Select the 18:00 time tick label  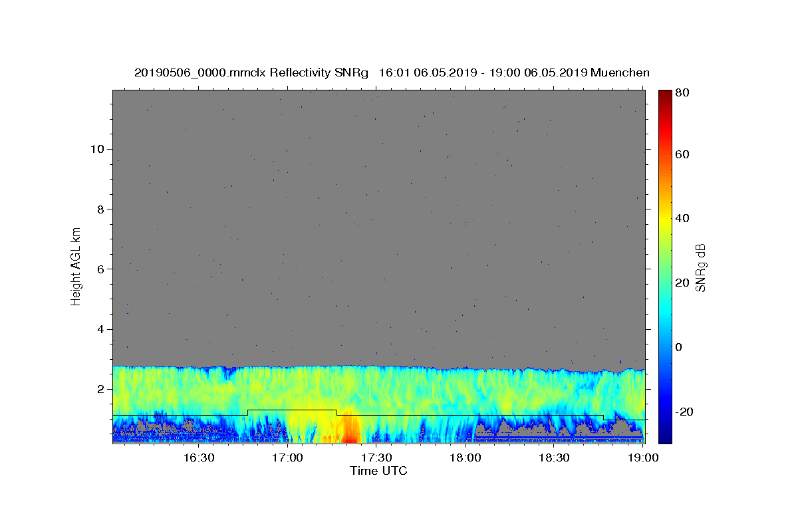pyautogui.click(x=465, y=458)
